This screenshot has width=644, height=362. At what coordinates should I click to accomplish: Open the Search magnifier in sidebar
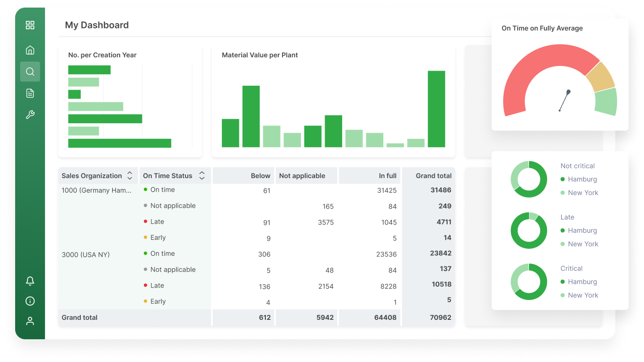coord(30,72)
